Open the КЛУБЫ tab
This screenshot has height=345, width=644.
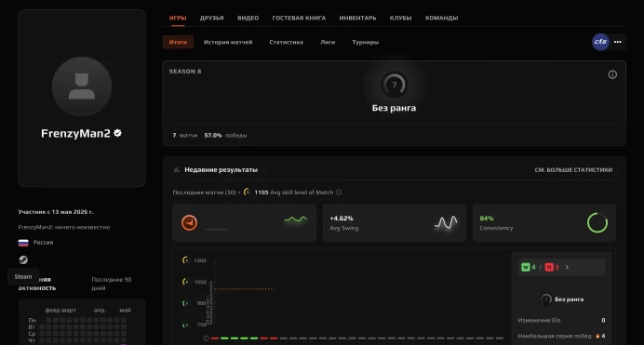400,18
